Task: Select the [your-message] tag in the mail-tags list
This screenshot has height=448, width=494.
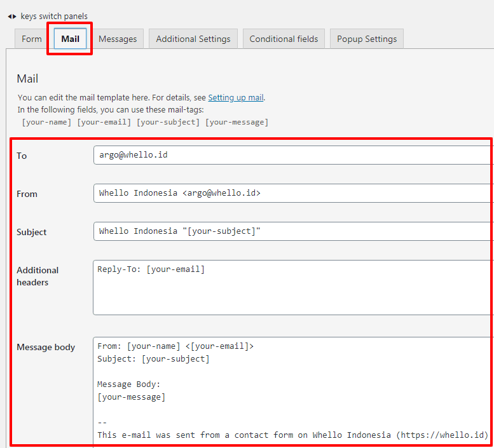Action: pyautogui.click(x=237, y=122)
